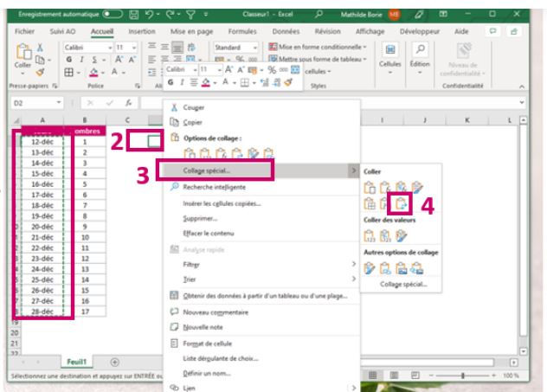
Task: Switch to Mise en page tab
Action: [x=191, y=31]
